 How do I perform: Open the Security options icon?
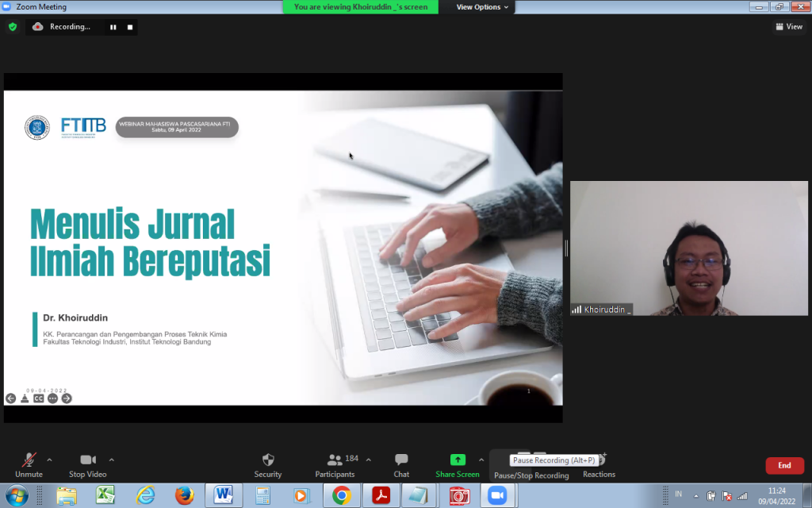point(268,460)
